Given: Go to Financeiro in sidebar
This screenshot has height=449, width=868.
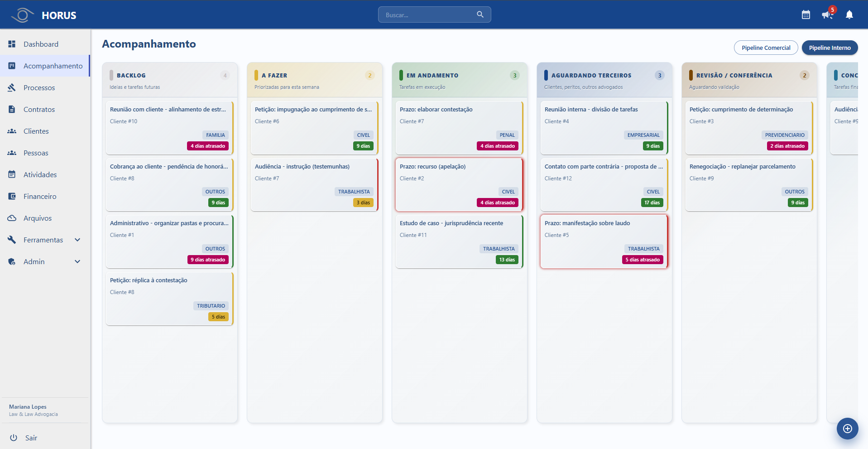Looking at the screenshot, I should (40, 197).
